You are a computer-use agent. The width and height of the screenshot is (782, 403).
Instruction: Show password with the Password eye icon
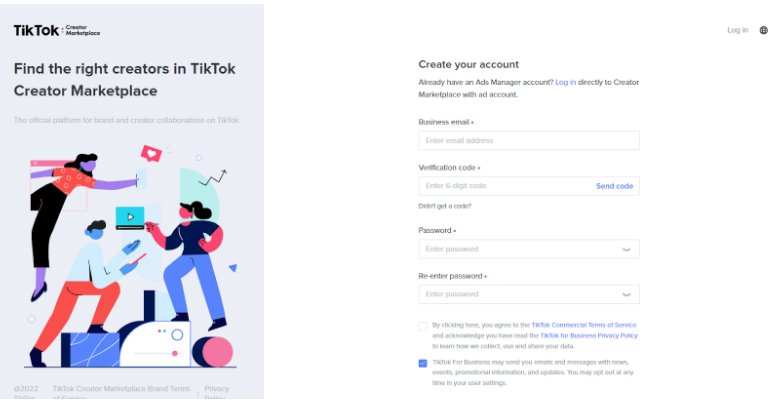click(626, 249)
